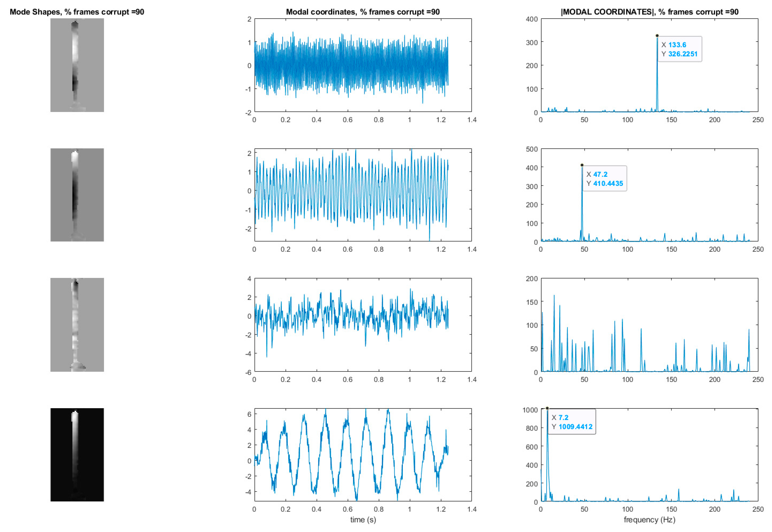This screenshot has height=532, width=772.
Task: Select the second mode shape image
Action: 77,195
